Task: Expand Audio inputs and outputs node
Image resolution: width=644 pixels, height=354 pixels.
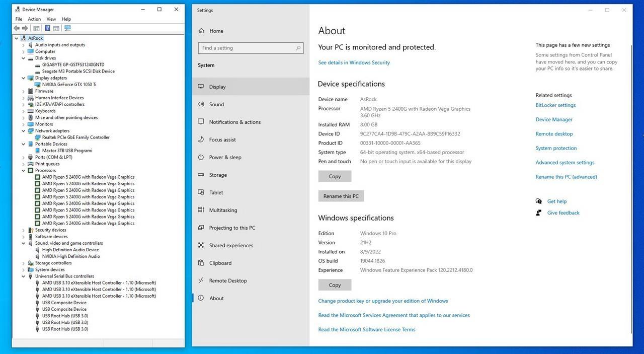Action: point(23,45)
